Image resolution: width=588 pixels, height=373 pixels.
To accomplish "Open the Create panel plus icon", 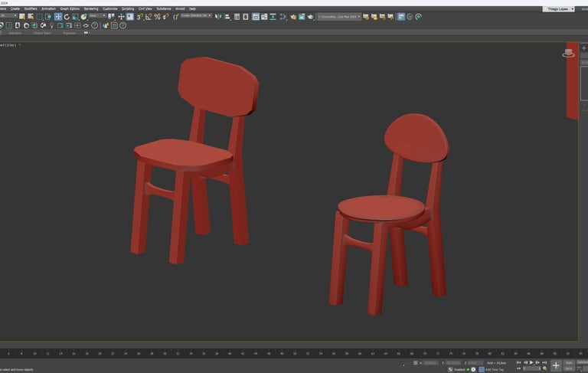I will pyautogui.click(x=583, y=48).
